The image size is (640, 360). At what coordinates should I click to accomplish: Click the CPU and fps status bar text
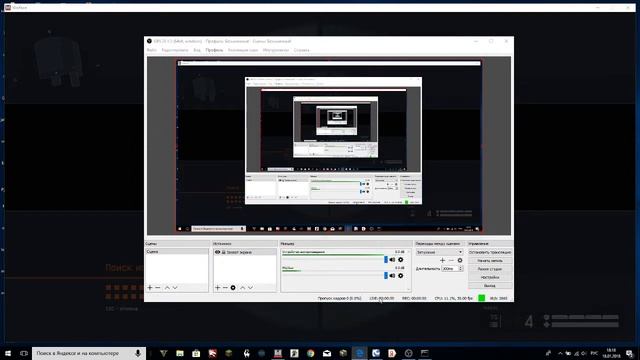pos(453,298)
